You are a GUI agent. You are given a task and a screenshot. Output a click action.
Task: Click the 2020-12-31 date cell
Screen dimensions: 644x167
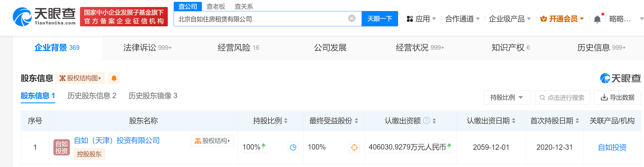pyautogui.click(x=555, y=147)
